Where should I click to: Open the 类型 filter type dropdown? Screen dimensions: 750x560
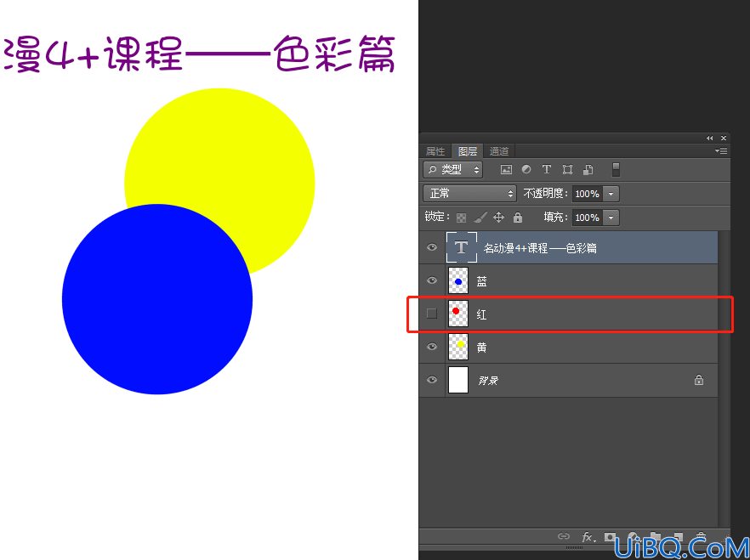pos(453,170)
